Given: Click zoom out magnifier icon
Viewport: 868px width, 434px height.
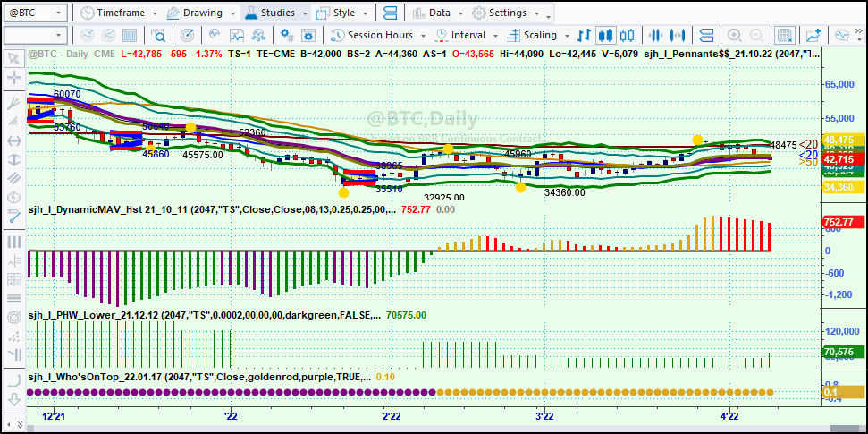Looking at the screenshot, I should point(755,36).
